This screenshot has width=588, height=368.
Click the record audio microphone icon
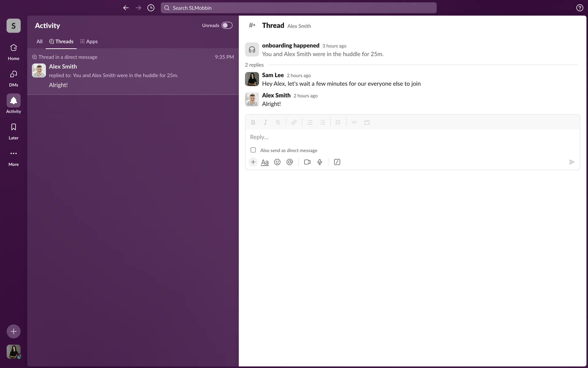point(320,162)
